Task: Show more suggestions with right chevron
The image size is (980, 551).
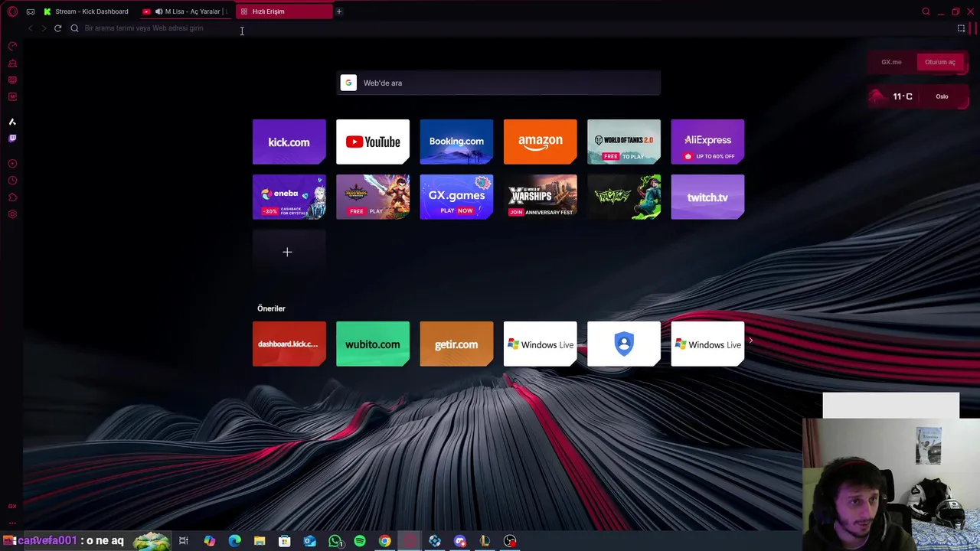Action: (750, 341)
